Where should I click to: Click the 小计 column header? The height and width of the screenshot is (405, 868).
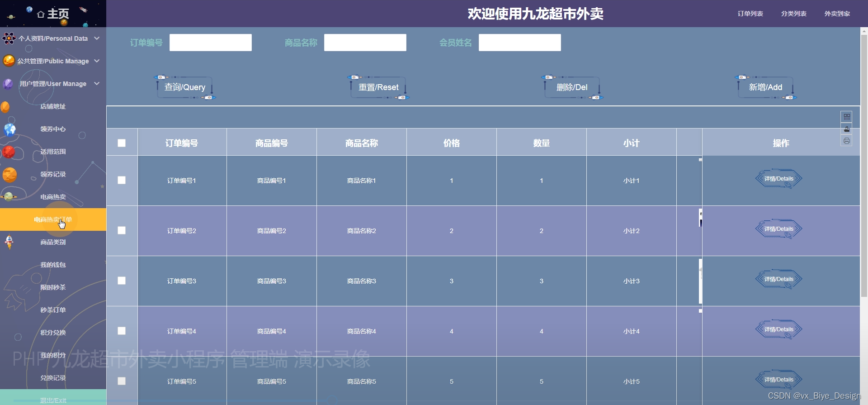(x=632, y=143)
